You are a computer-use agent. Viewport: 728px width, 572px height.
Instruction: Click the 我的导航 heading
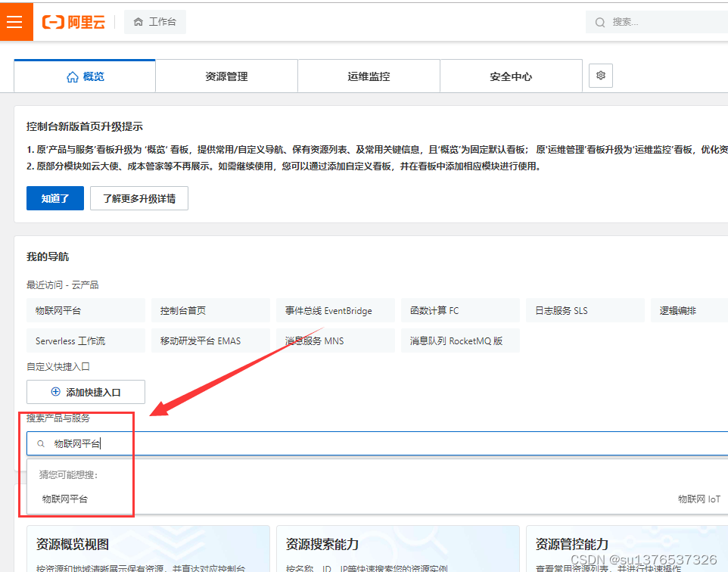tap(48, 256)
